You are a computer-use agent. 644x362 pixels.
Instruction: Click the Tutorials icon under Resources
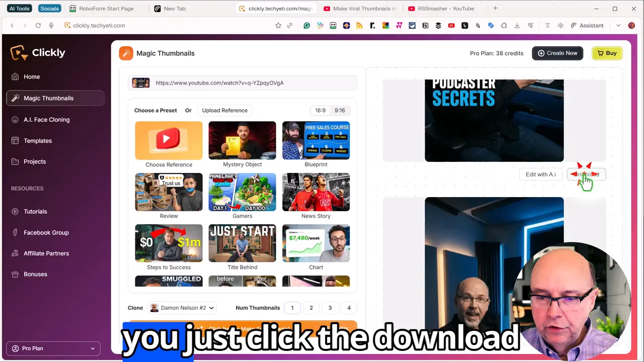coord(15,211)
